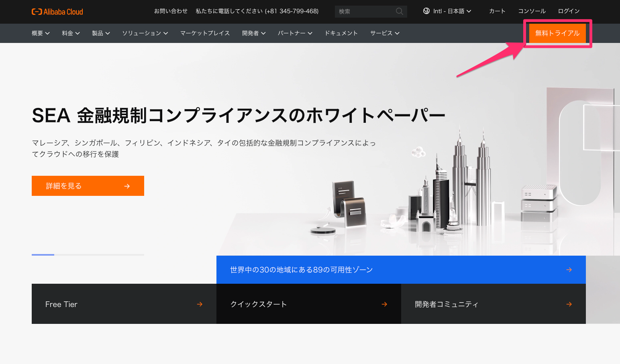The width and height of the screenshot is (620, 364).
Task: Expand the 開発者 menu
Action: click(x=254, y=33)
